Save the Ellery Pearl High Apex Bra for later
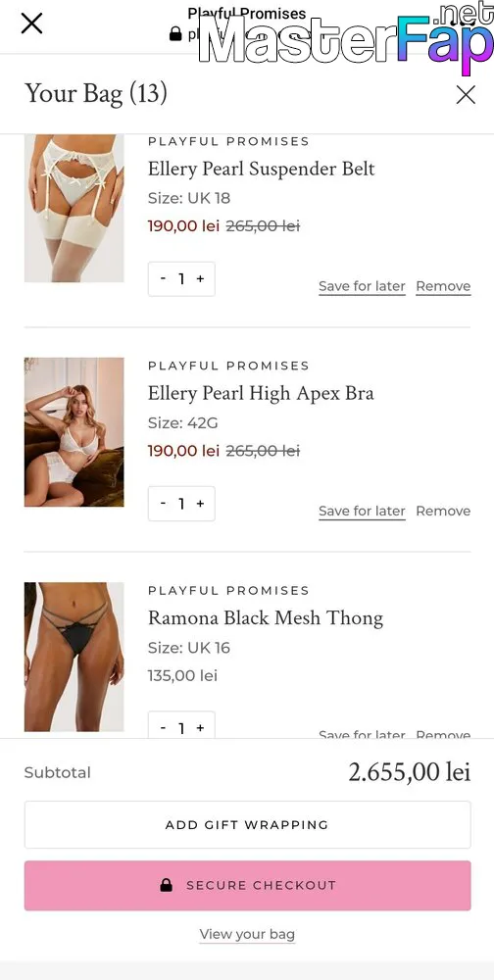 [x=362, y=511]
